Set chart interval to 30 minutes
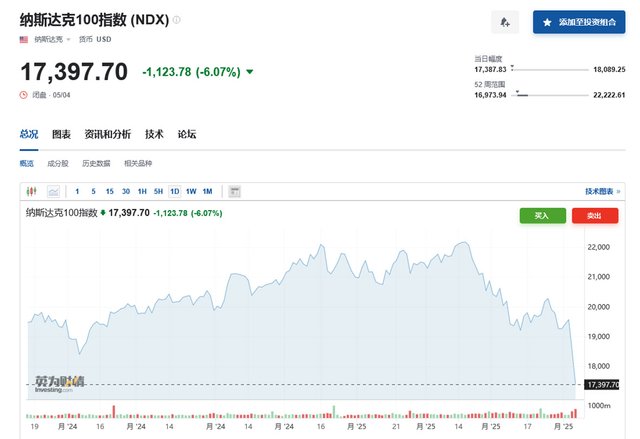This screenshot has width=640, height=439. (126, 191)
